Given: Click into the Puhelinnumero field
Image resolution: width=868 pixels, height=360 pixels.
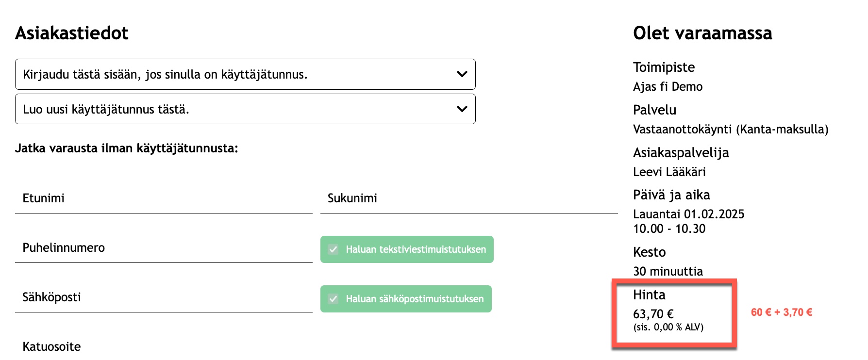Looking at the screenshot, I should [x=164, y=248].
